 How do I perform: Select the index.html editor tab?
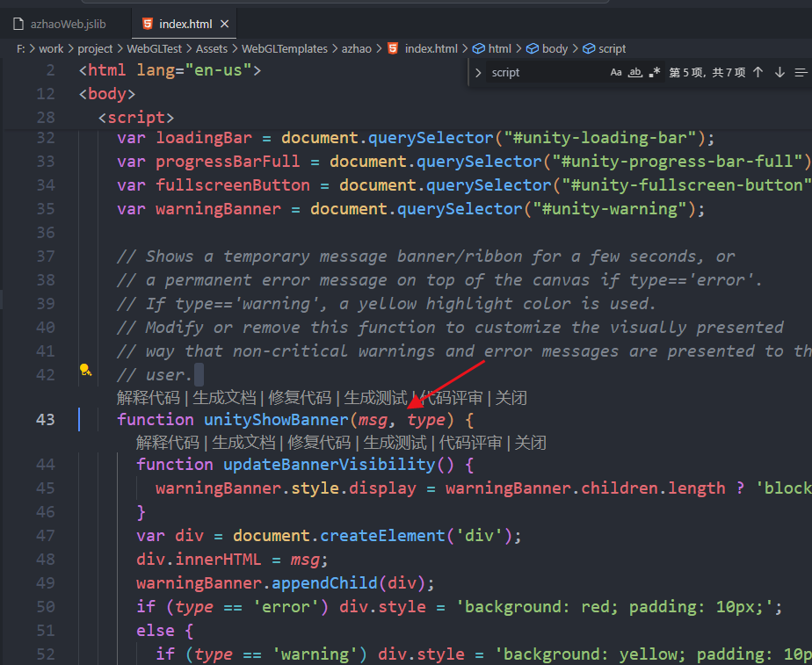point(184,24)
